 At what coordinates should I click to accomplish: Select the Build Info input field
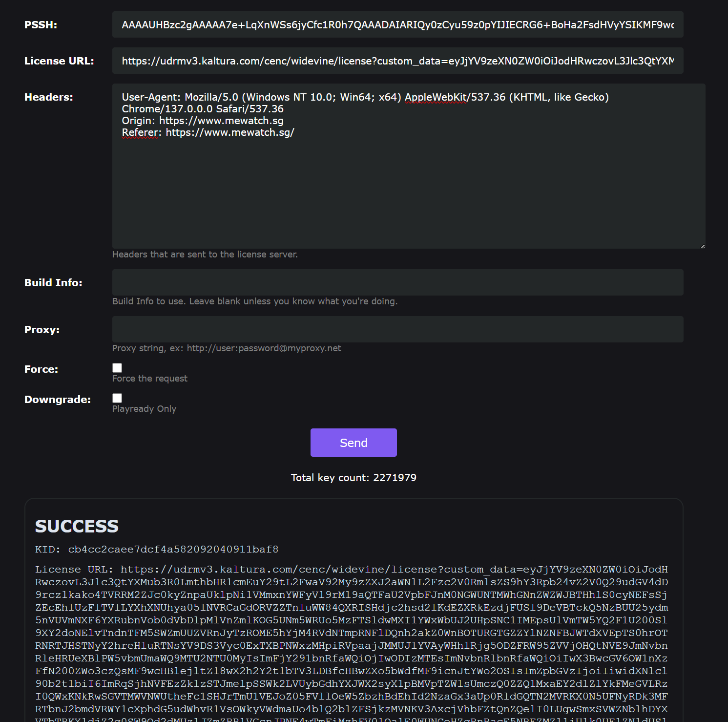[x=397, y=282]
